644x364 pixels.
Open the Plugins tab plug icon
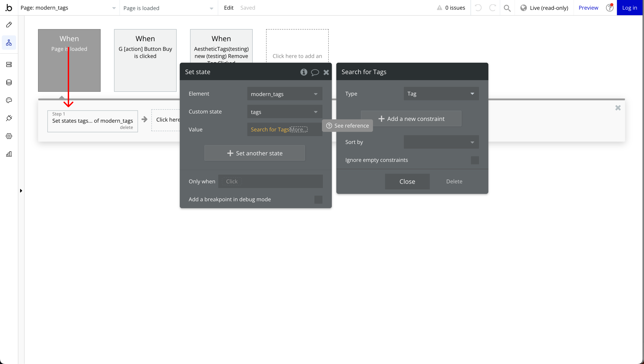(x=9, y=118)
